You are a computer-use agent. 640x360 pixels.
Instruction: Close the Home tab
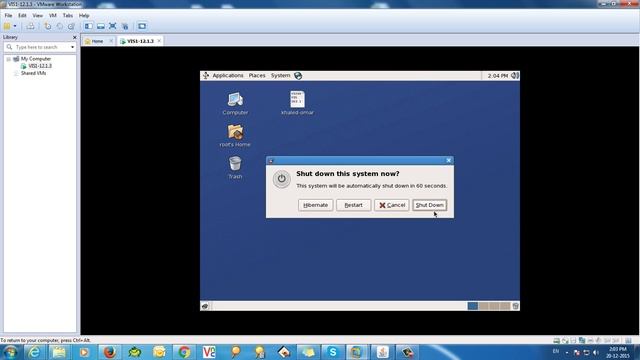coord(111,41)
